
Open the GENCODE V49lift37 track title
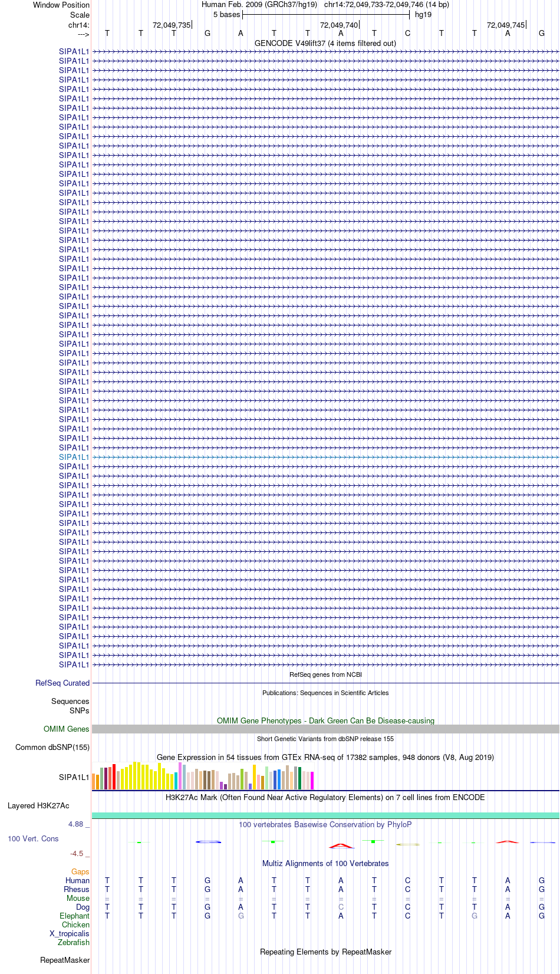(x=325, y=44)
